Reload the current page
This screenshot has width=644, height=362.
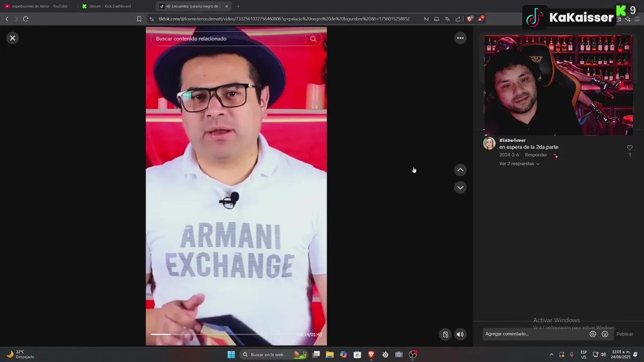point(26,19)
